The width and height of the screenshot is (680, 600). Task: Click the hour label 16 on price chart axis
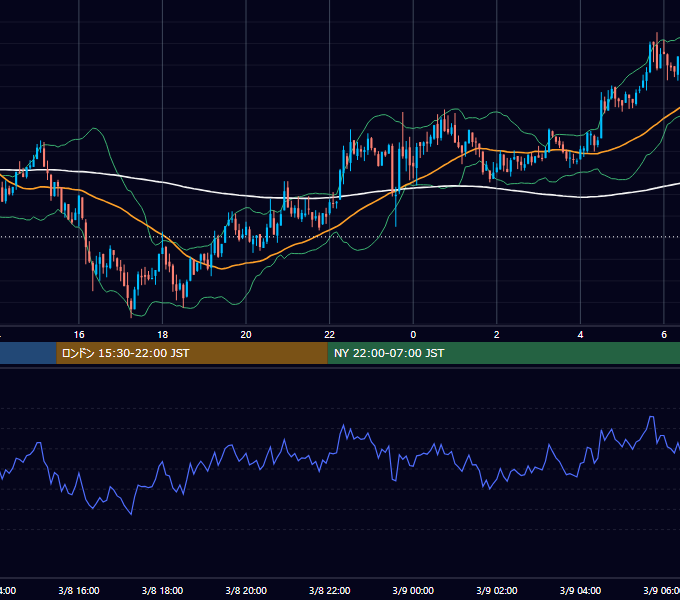79,335
